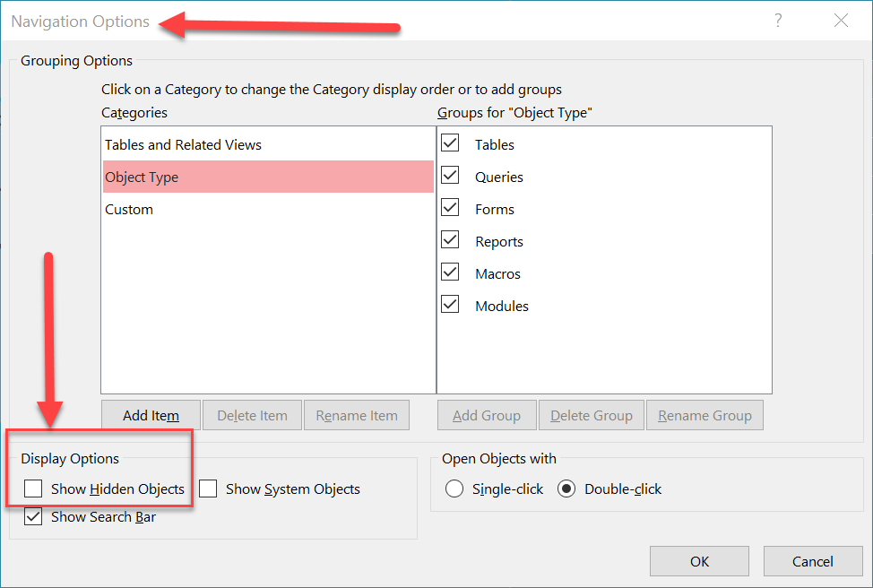Uncheck the Queries group checkbox

(451, 176)
